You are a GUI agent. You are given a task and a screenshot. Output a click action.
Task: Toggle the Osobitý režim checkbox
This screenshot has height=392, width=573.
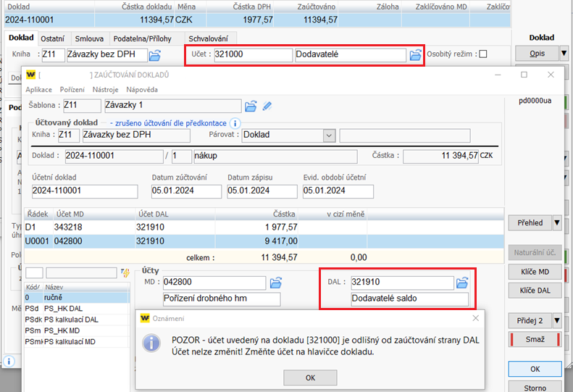(483, 54)
